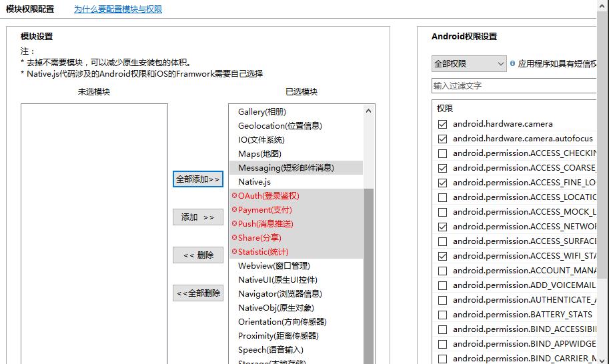Click the 权限 column header
Image resolution: width=609 pixels, height=364 pixels.
pos(445,108)
